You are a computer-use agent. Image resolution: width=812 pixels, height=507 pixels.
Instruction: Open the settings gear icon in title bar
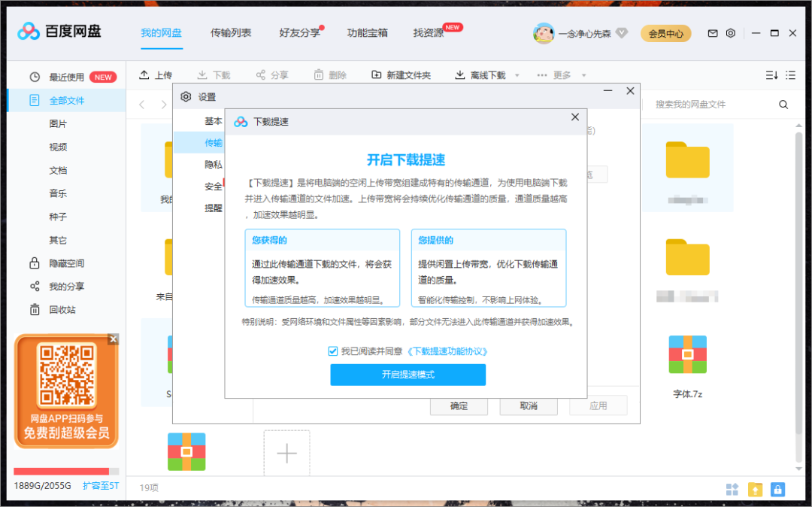pyautogui.click(x=730, y=33)
